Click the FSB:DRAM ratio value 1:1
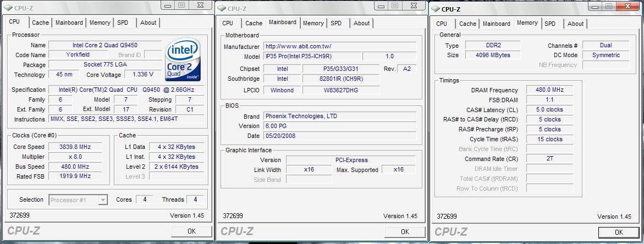This screenshot has height=244, width=644. pos(549,99)
